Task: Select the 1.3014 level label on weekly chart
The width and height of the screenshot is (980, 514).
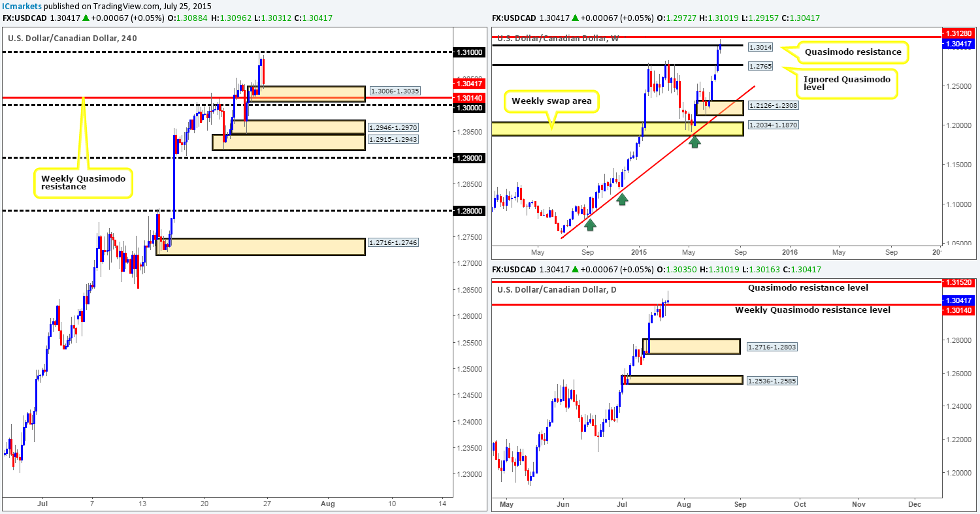Action: 759,48
